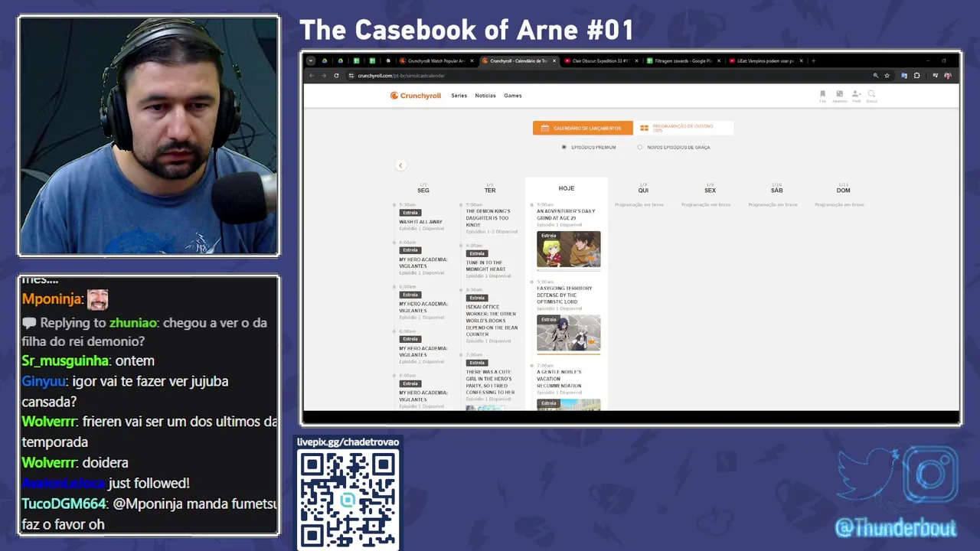This screenshot has width=980, height=551.
Task: Go back in the browser
Action: 311,76
